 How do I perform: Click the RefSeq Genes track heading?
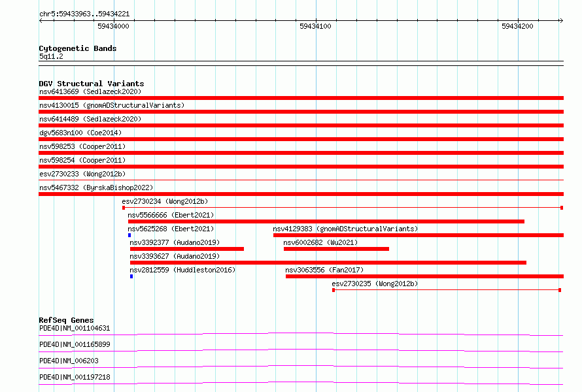(66, 320)
